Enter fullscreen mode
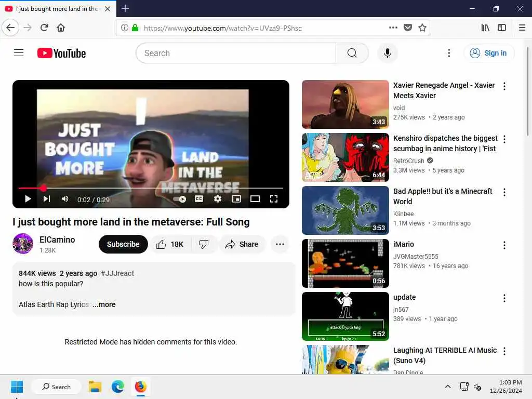 coord(274,199)
